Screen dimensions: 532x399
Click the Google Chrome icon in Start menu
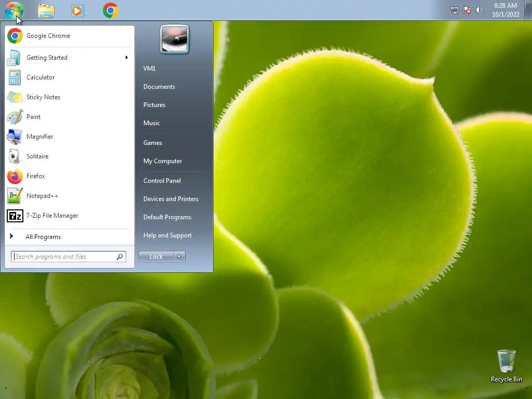15,36
